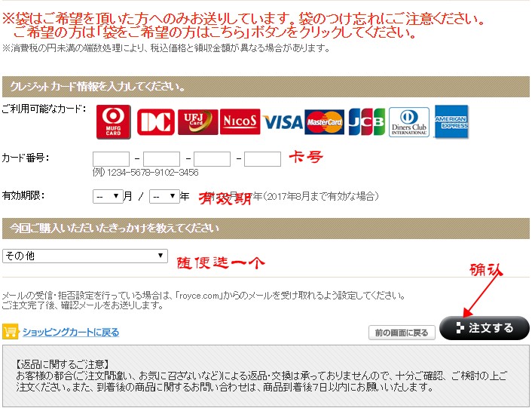Click the shopping cart icon

(11, 332)
